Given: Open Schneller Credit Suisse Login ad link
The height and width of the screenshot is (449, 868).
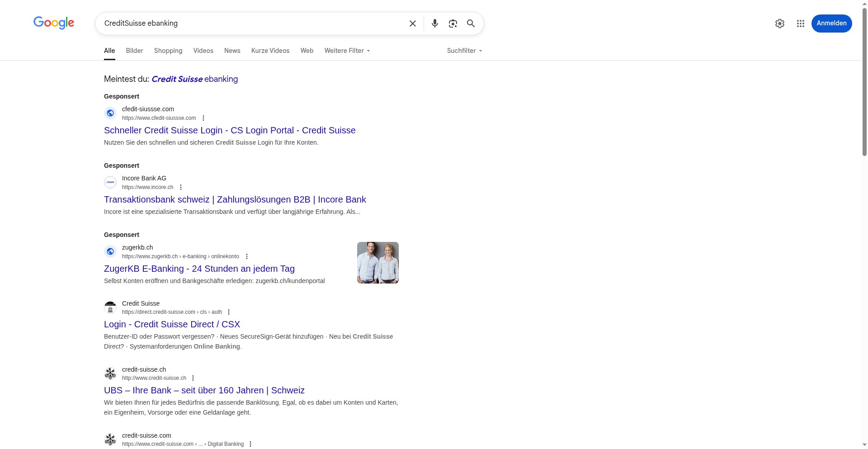Looking at the screenshot, I should click(x=230, y=130).
